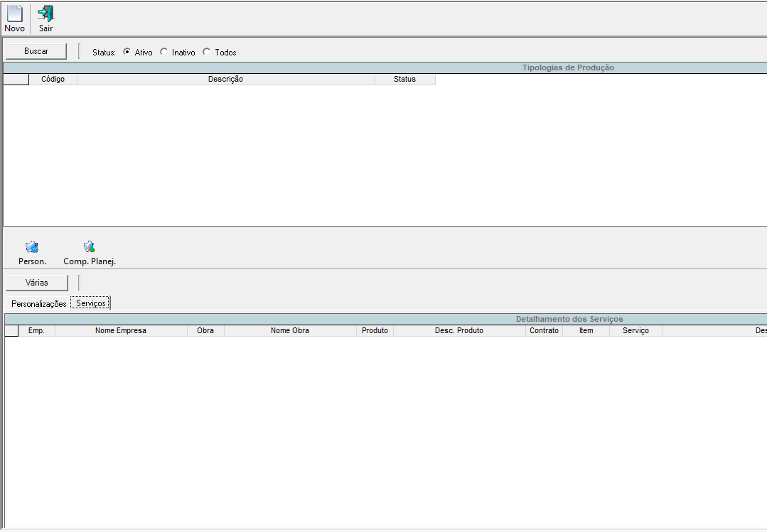
Task: Click the Status column header
Action: (x=404, y=80)
